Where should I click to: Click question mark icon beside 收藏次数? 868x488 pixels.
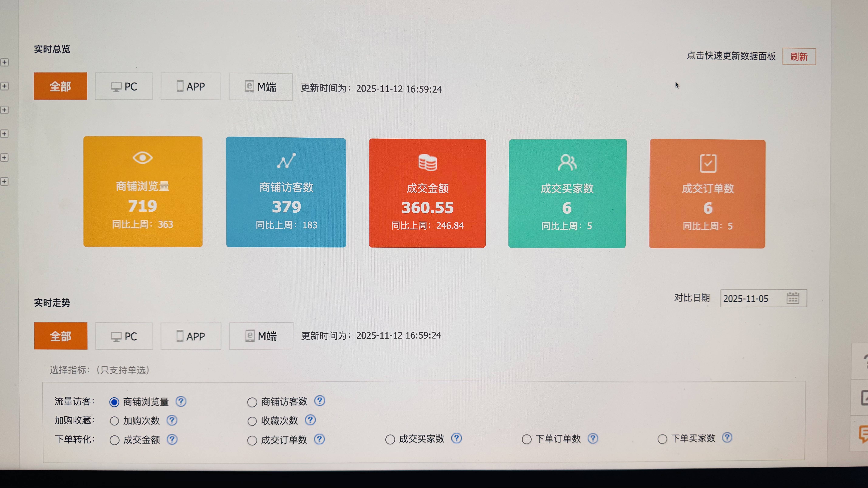[x=310, y=420]
